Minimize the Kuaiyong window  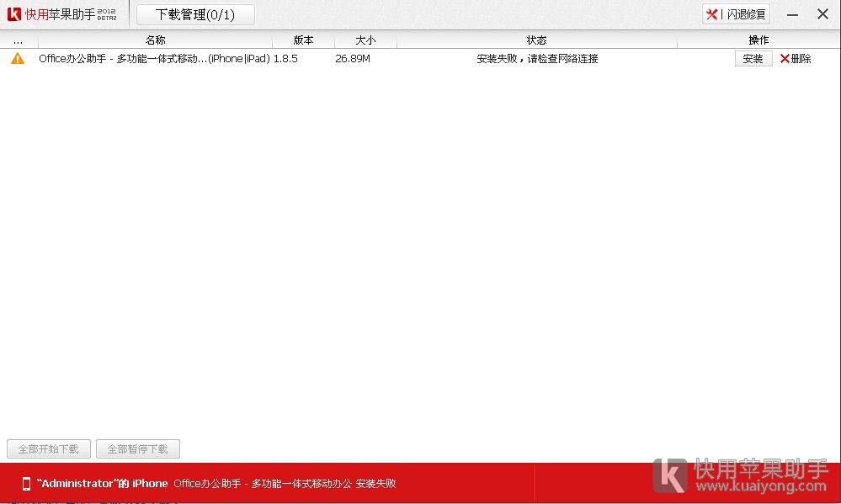point(792,14)
